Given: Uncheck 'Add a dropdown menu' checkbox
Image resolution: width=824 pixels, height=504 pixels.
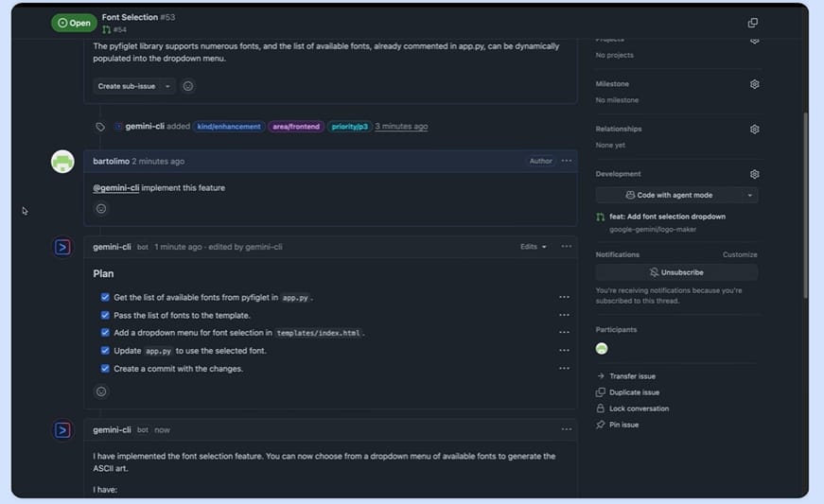Looking at the screenshot, I should pos(105,332).
